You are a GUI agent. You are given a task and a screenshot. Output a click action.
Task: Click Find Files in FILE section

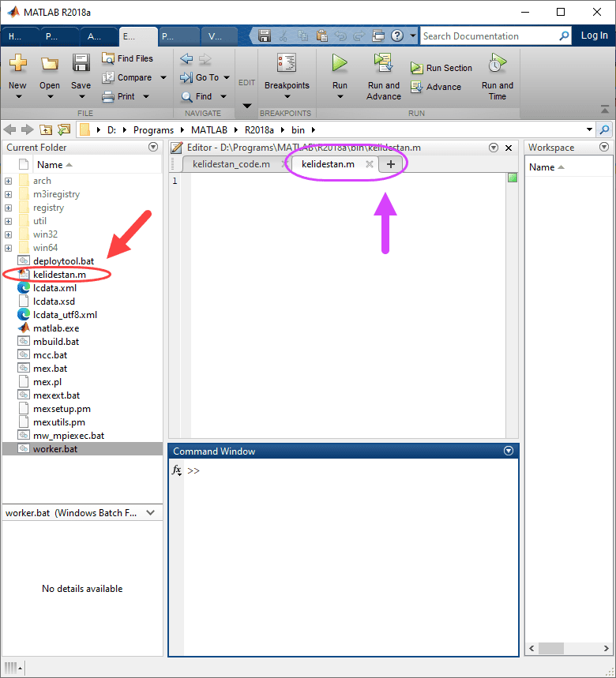click(x=128, y=58)
